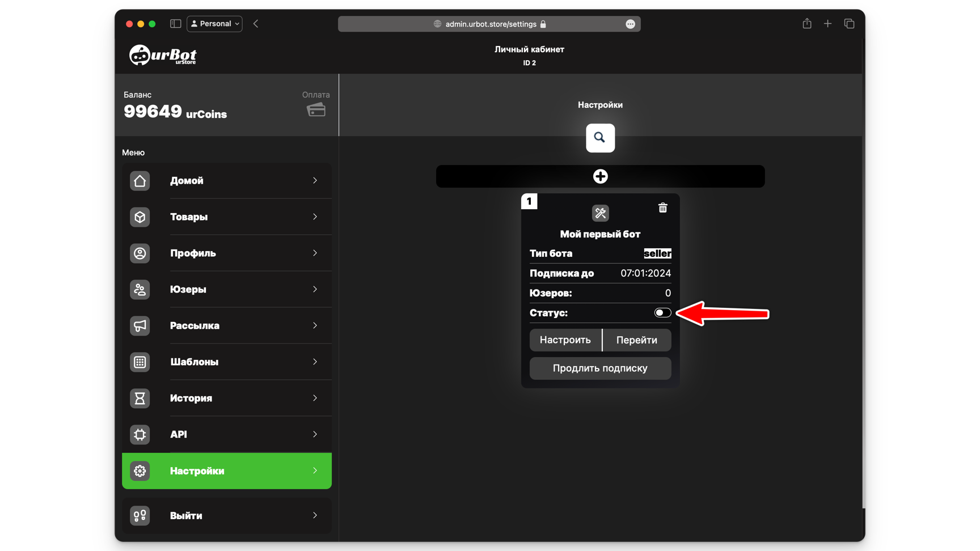Open payment via the Оплата card icon

tap(316, 110)
